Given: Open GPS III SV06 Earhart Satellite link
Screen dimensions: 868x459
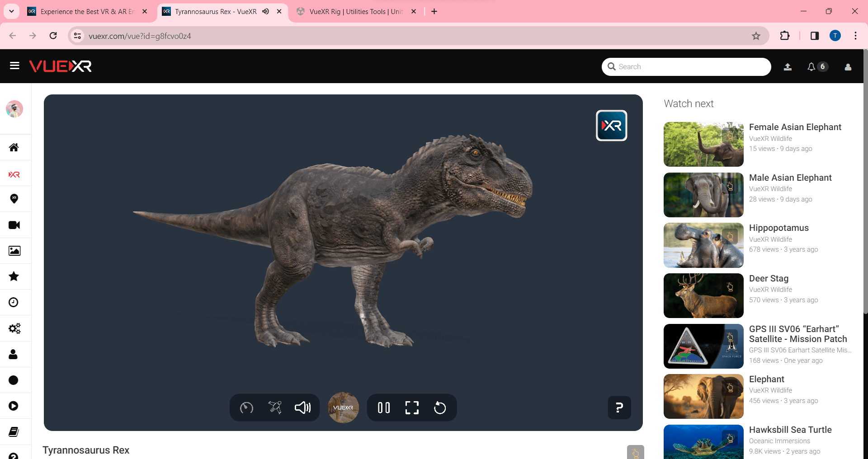Looking at the screenshot, I should [x=798, y=334].
